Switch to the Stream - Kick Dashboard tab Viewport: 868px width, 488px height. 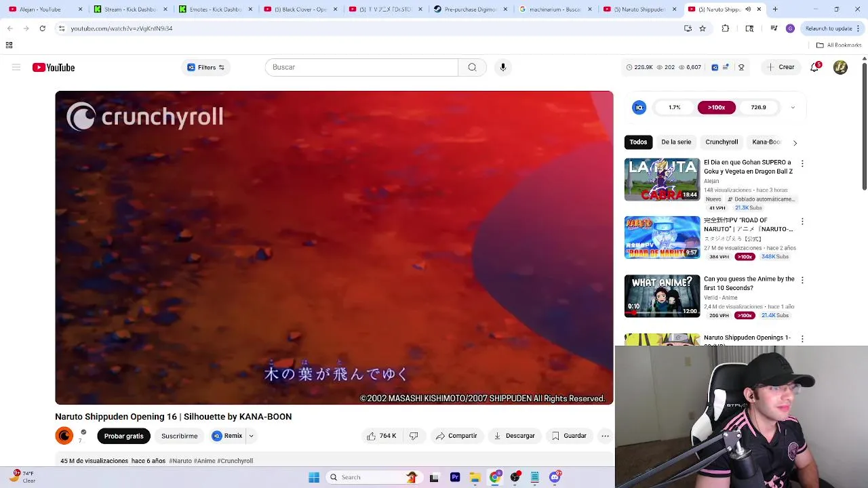(129, 9)
